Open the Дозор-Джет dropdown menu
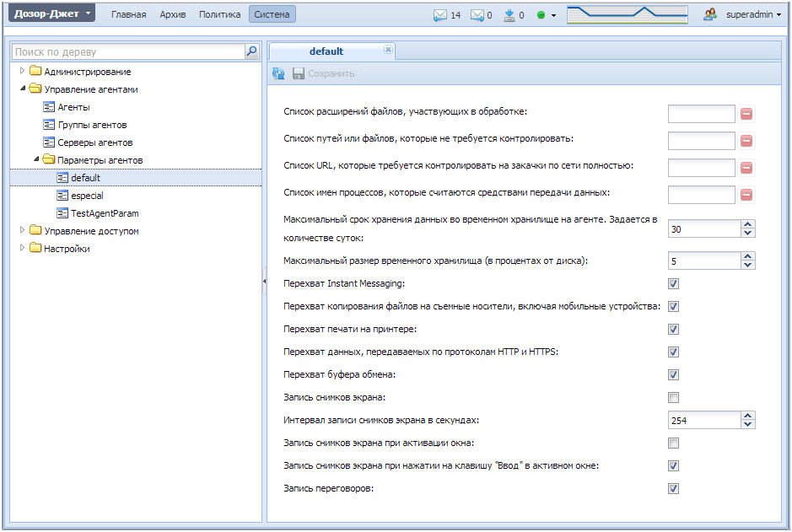 point(51,13)
